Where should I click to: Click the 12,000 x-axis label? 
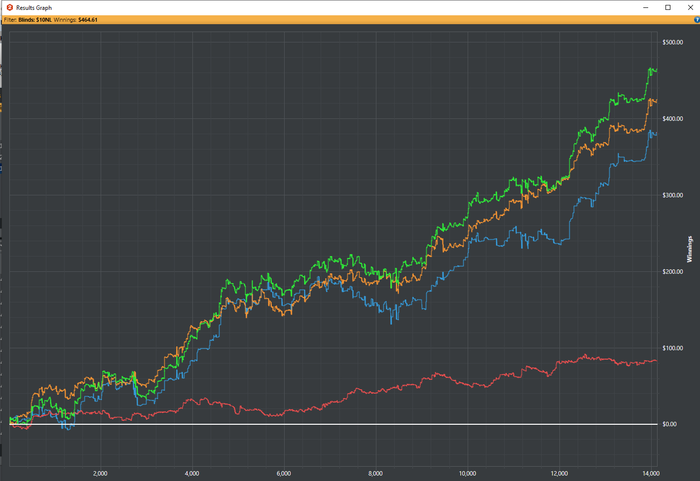coord(559,473)
